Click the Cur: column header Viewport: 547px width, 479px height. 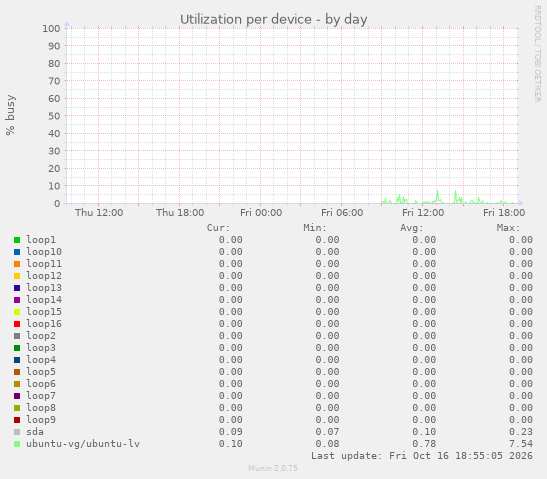218,228
